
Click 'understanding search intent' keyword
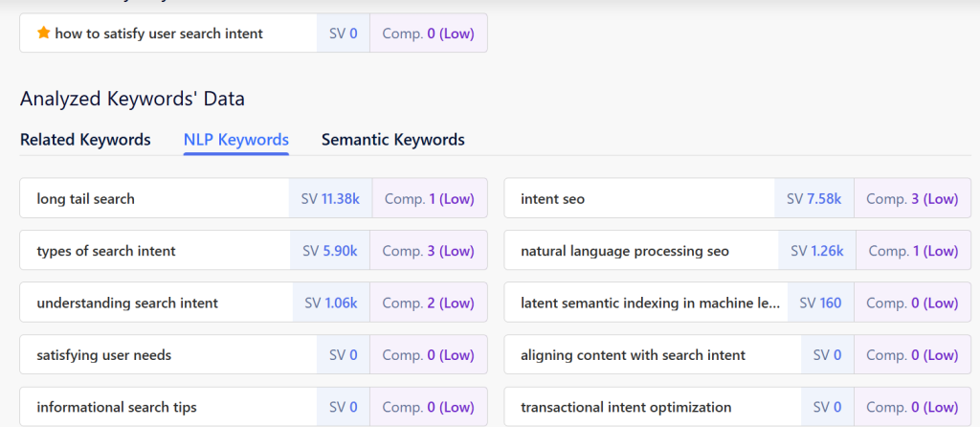127,303
